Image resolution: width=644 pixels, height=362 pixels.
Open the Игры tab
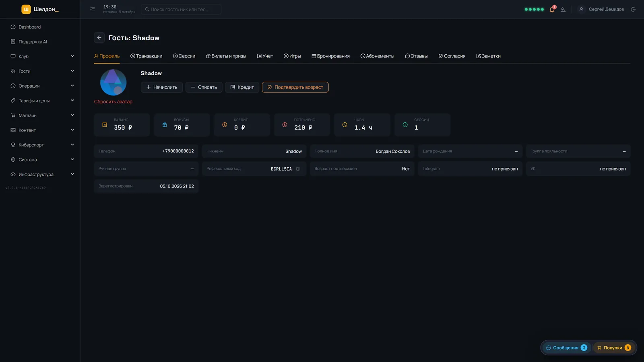click(292, 56)
